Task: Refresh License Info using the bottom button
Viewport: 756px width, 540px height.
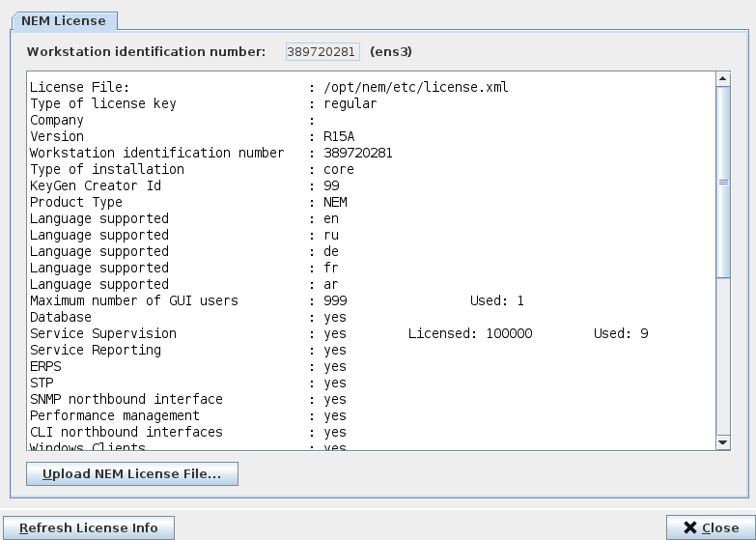Action: click(88, 528)
